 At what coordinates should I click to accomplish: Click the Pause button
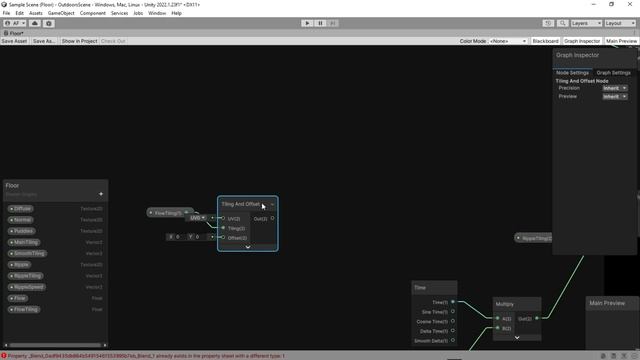coord(320,23)
